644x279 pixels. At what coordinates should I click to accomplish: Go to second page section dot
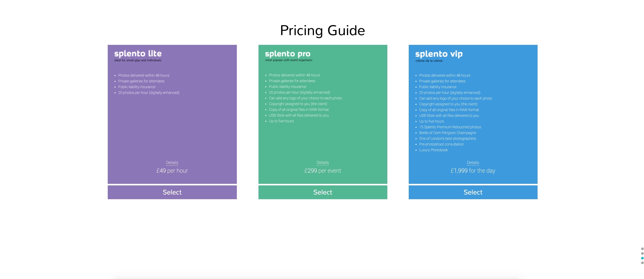click(642, 253)
